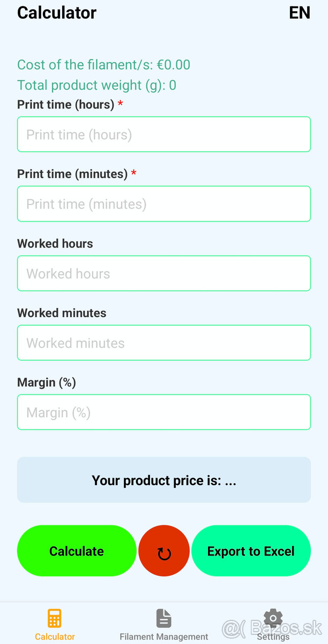The image size is (328, 644).
Task: Open the Calculator tab label
Action: pos(55,636)
